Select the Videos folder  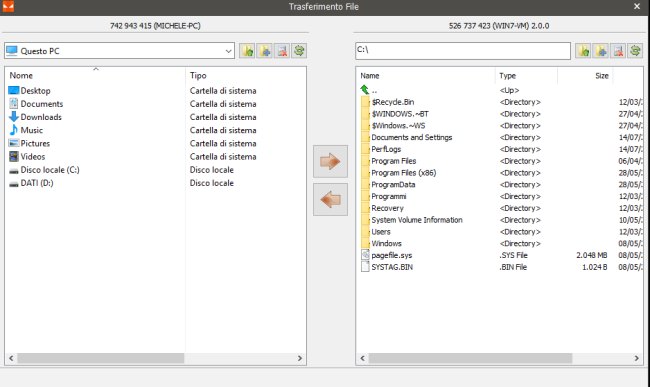click(x=33, y=157)
